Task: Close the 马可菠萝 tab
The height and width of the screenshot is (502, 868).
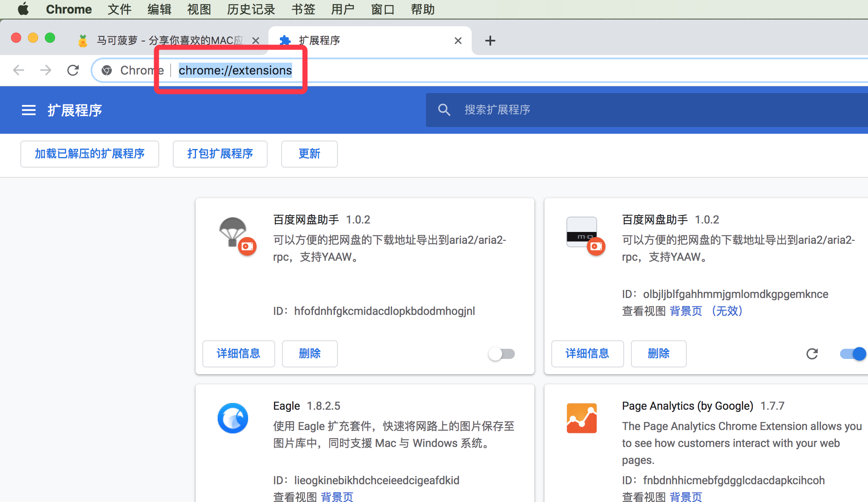Action: coord(256,41)
